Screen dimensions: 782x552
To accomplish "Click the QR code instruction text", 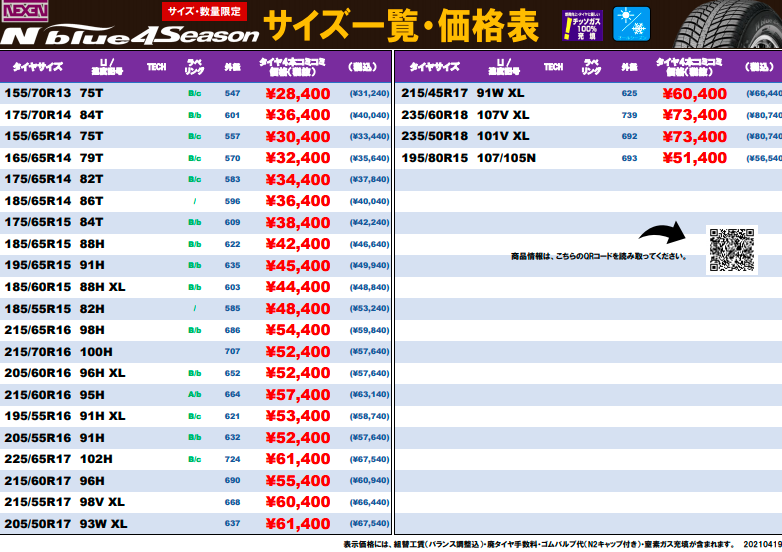I will click(x=598, y=257).
